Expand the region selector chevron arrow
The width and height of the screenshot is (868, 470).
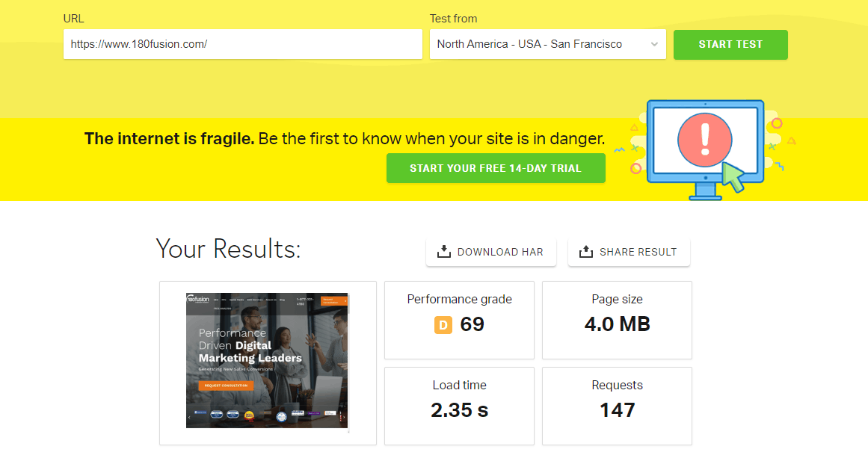point(653,44)
